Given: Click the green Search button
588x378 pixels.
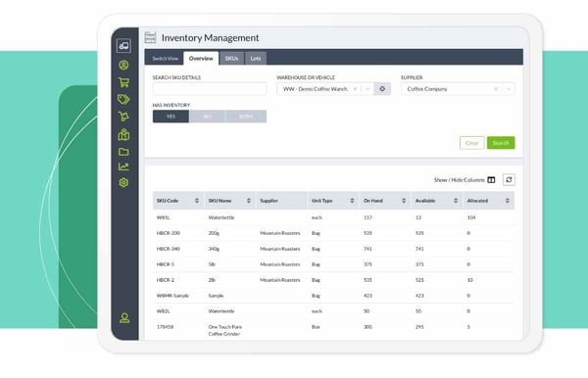Looking at the screenshot, I should click(501, 143).
